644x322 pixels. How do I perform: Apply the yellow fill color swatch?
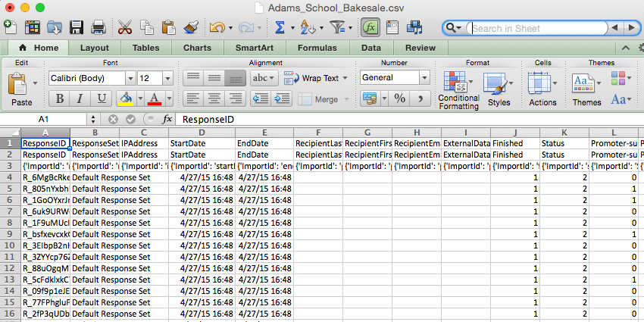tap(126, 98)
